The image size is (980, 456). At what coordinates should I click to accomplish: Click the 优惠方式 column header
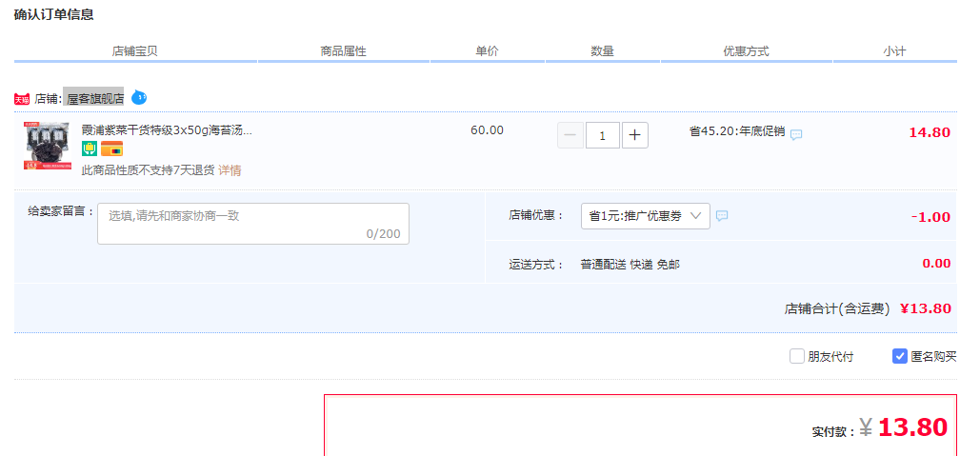click(747, 51)
